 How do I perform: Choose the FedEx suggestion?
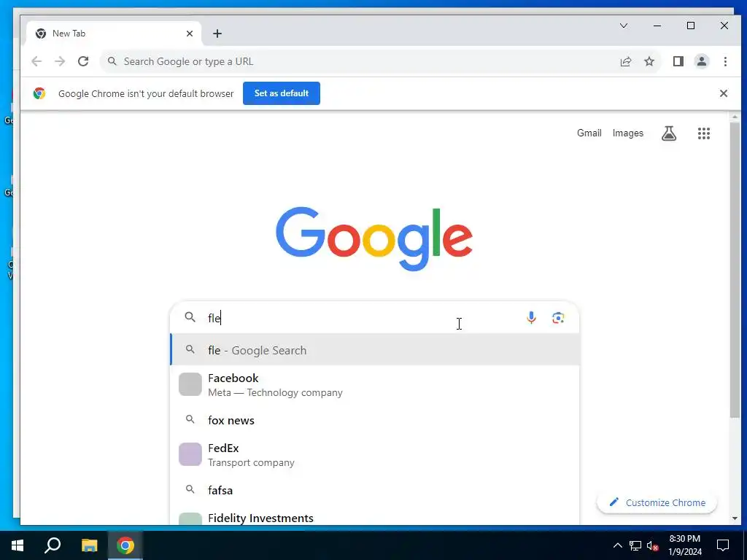pos(375,455)
